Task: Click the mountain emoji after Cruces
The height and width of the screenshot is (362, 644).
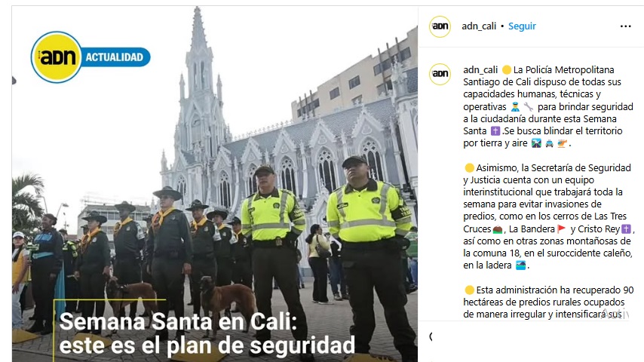Action: [x=498, y=229]
